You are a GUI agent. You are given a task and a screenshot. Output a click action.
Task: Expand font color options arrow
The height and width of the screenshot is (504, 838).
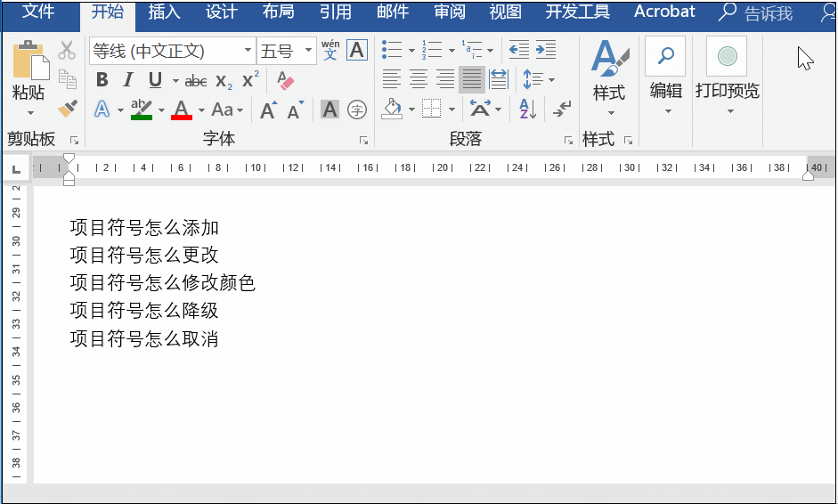(x=201, y=110)
